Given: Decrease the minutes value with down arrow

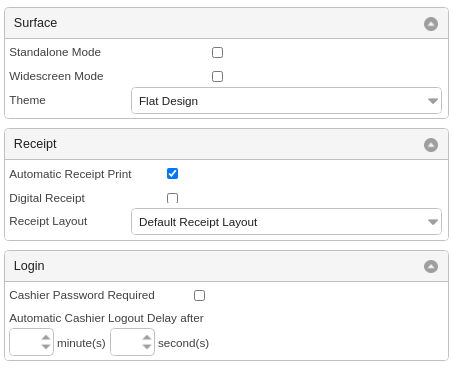Looking at the screenshot, I should point(46,347).
